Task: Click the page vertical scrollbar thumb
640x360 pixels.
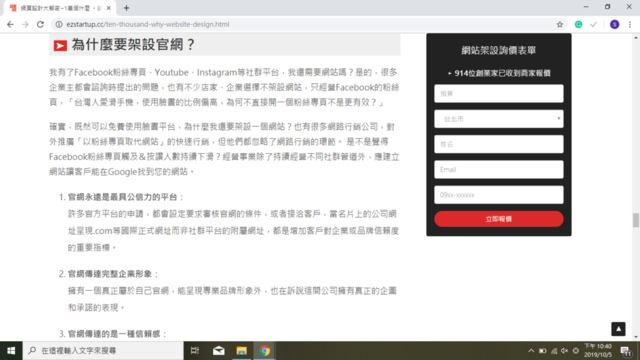Action: 636,220
